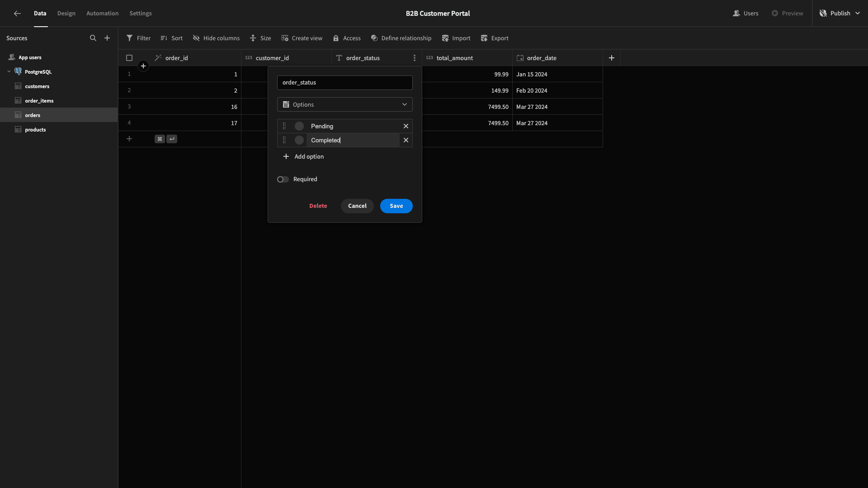Click the Delete column button
This screenshot has height=488, width=868.
318,206
